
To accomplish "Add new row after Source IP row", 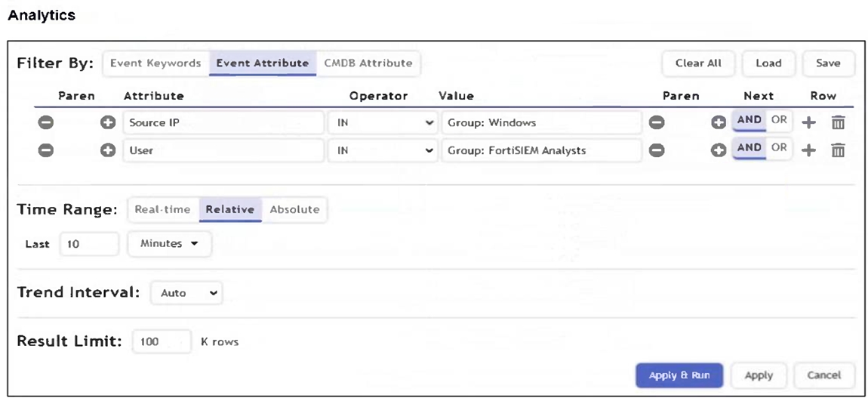I will click(x=808, y=123).
